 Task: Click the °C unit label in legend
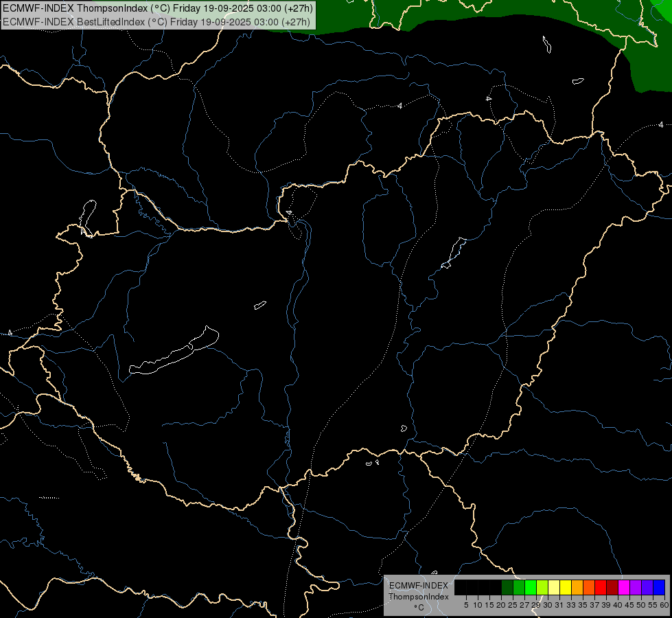point(418,608)
